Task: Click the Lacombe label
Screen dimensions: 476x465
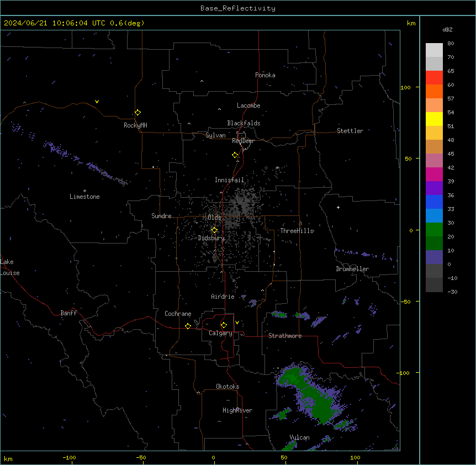Action: click(x=248, y=105)
